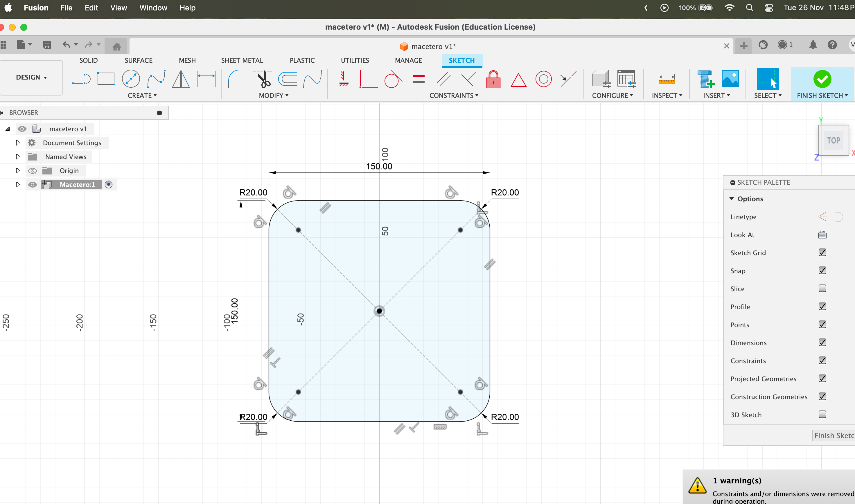Enable the Slice checkbox
855x504 pixels.
[822, 288]
